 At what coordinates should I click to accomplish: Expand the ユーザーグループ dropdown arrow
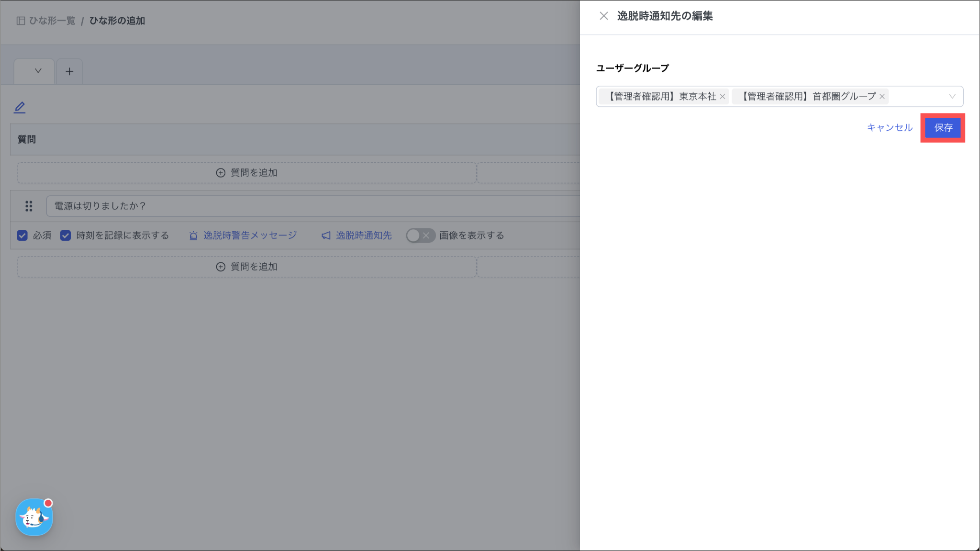point(952,97)
